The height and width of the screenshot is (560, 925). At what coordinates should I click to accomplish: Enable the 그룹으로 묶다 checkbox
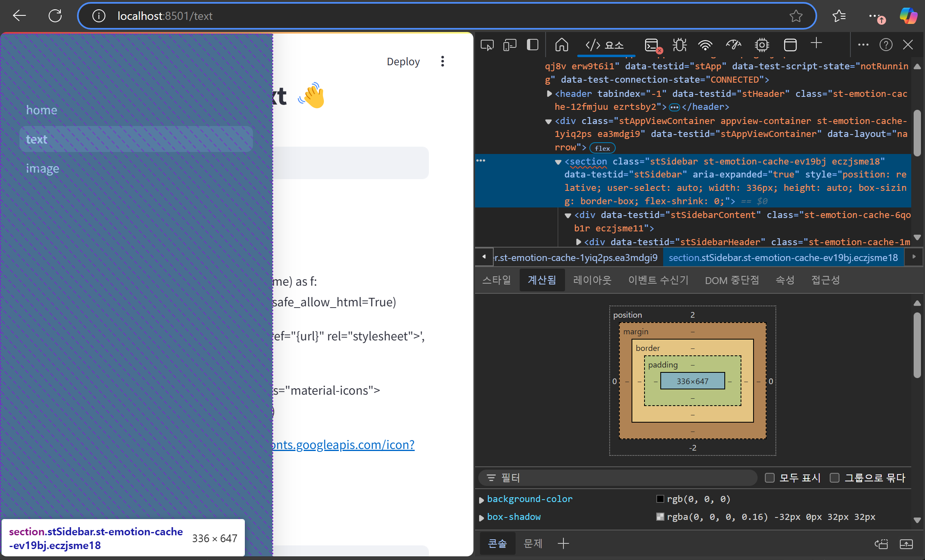834,478
